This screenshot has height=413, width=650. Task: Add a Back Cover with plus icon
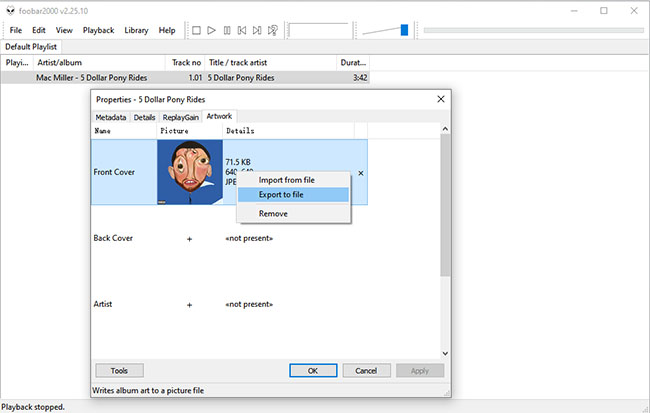(x=189, y=239)
